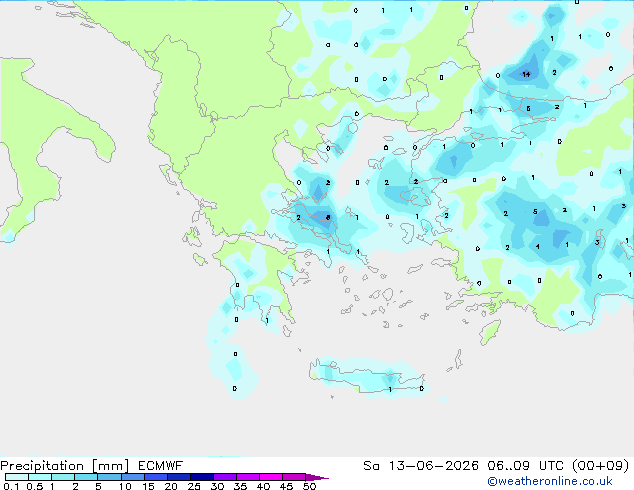
Task: Select the 10 mm legend color swatch
Action: pyautogui.click(x=133, y=477)
